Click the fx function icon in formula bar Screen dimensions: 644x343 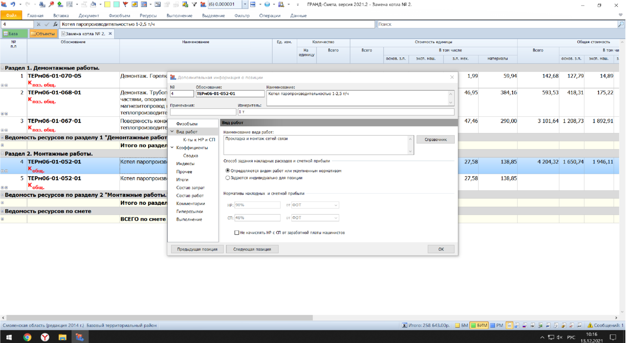pyautogui.click(x=55, y=24)
